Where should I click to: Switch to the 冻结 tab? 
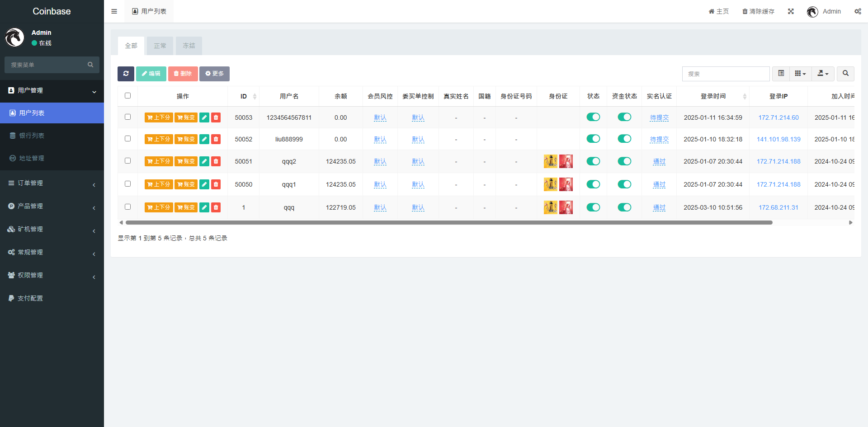click(x=189, y=46)
